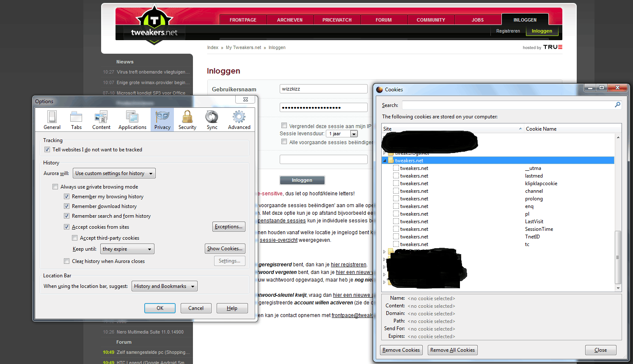Open the General pane in Options
The height and width of the screenshot is (364, 633).
coord(52,120)
